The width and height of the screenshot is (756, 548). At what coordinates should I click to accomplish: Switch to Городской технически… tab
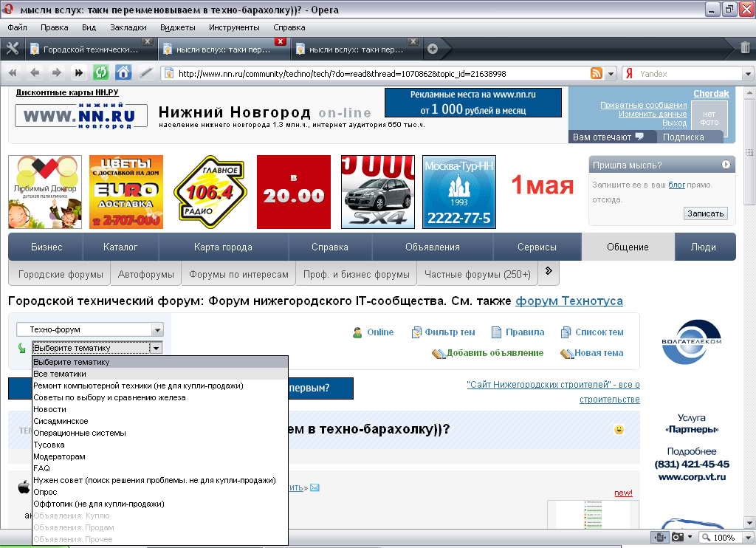(x=90, y=49)
